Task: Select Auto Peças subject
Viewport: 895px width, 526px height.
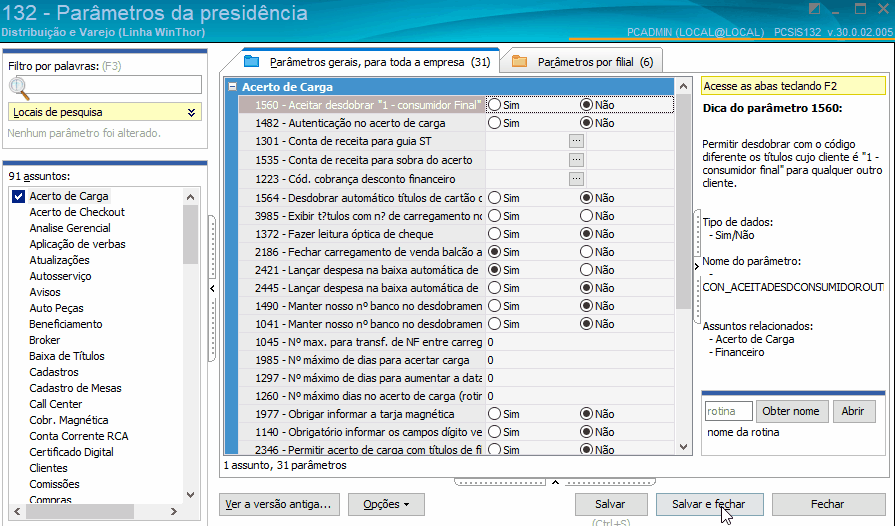Action: pos(57,308)
